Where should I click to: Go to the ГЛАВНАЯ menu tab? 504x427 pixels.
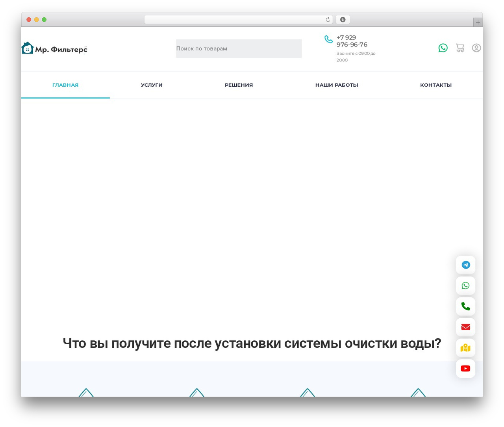click(65, 85)
